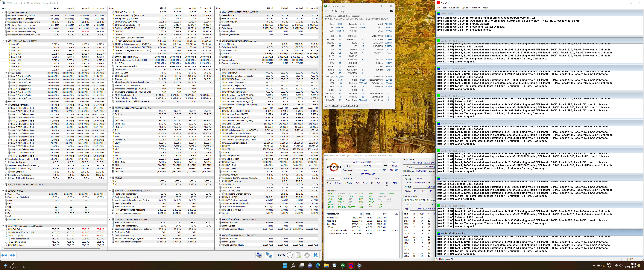This screenshot has width=644, height=270.
Task: Open the ZenTimings Tools menu
Action: tap(334, 11)
